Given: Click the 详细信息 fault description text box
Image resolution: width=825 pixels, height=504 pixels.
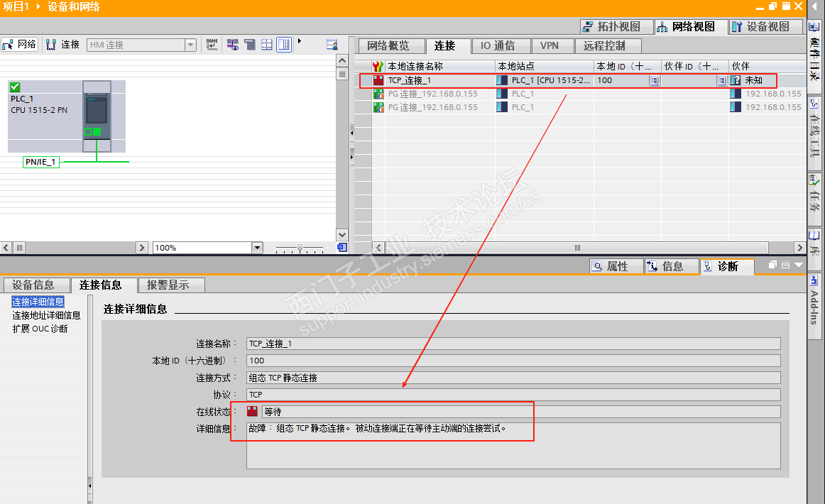Looking at the screenshot, I should 513,446.
